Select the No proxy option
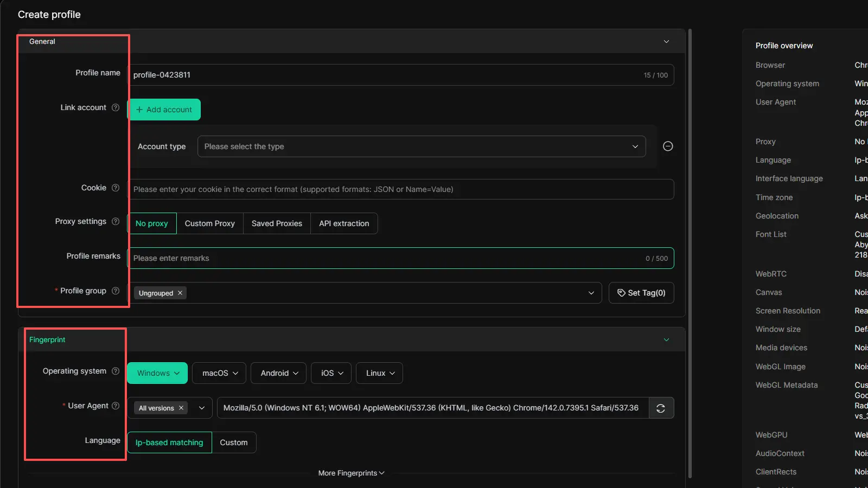868x488 pixels. [152, 223]
